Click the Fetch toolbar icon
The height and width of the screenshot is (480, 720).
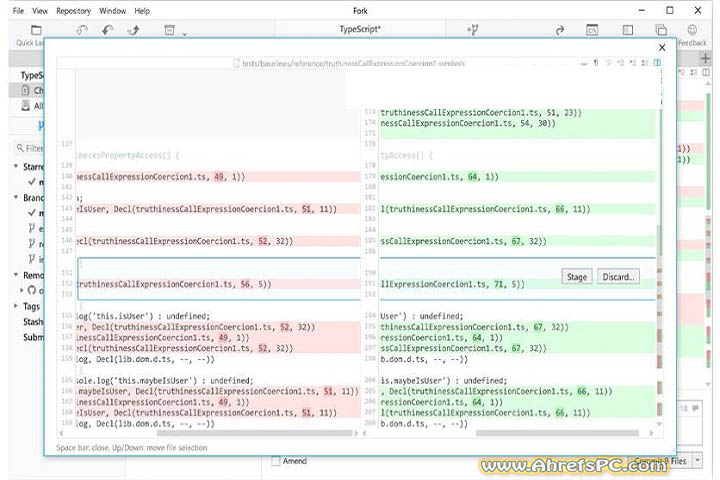tap(82, 30)
